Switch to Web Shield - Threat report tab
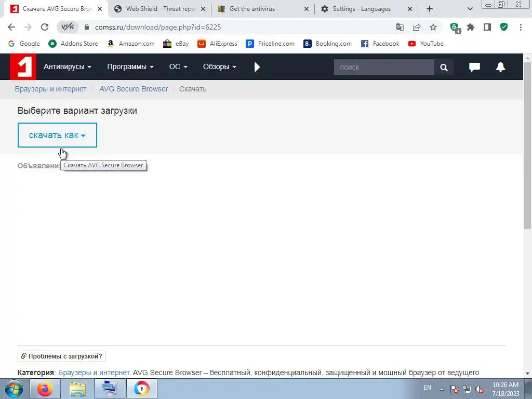532x399 pixels. [x=160, y=9]
